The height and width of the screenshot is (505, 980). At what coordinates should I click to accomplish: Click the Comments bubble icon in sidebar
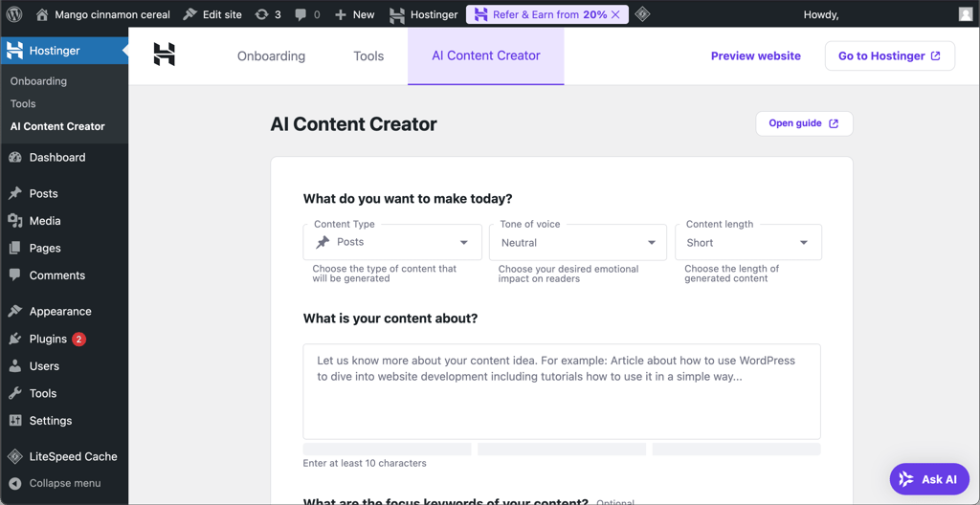point(15,275)
